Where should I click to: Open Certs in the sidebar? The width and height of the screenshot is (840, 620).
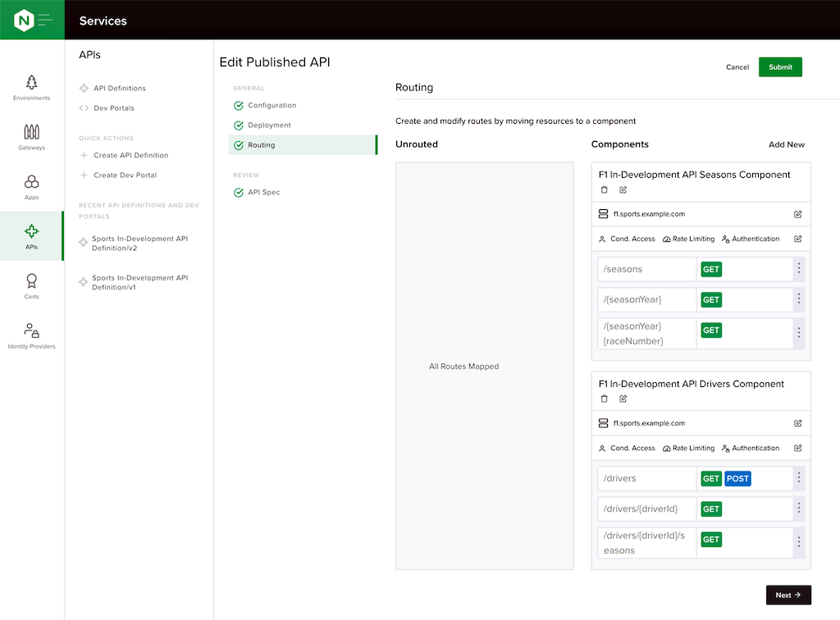coord(32,286)
